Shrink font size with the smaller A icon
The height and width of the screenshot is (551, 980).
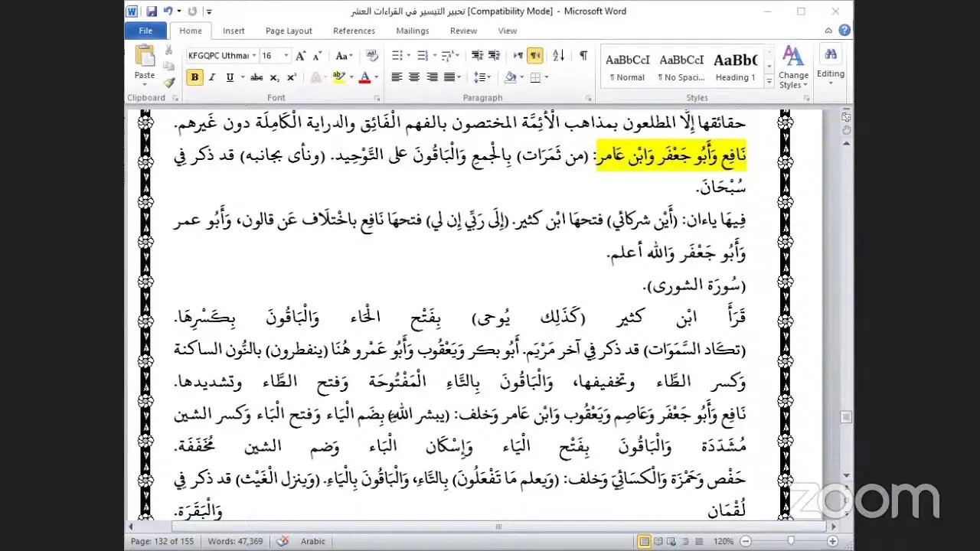click(316, 55)
